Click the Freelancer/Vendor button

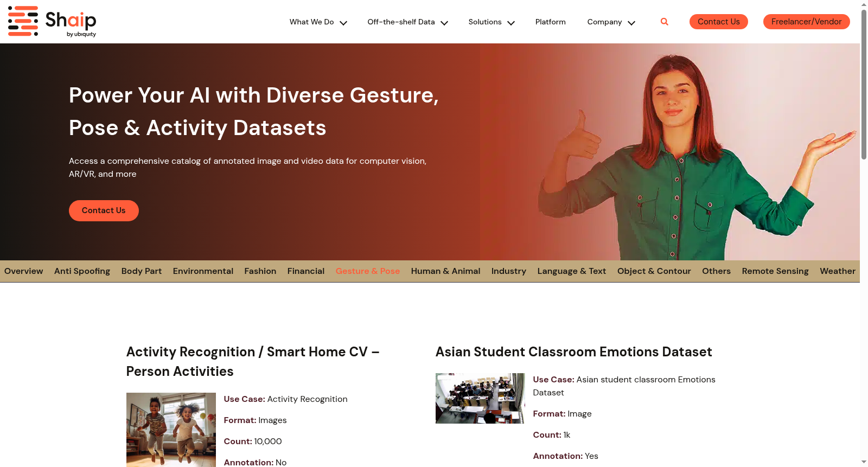coord(807,22)
